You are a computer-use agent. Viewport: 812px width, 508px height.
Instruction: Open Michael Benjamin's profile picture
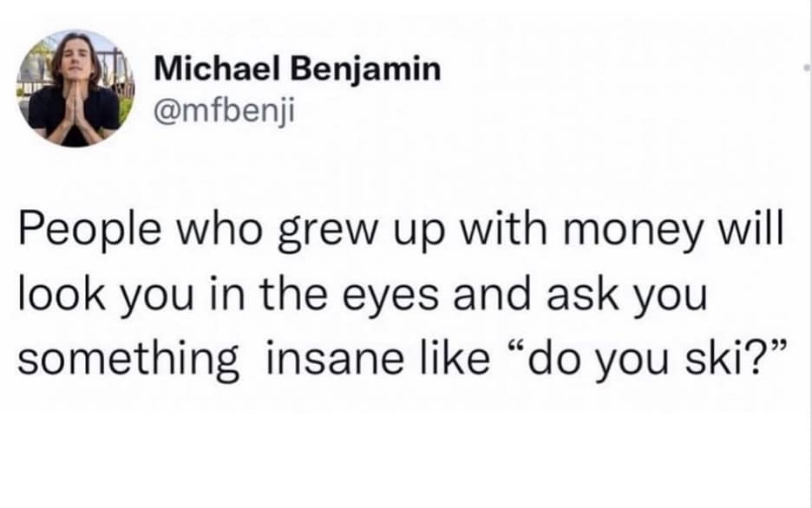[x=74, y=89]
